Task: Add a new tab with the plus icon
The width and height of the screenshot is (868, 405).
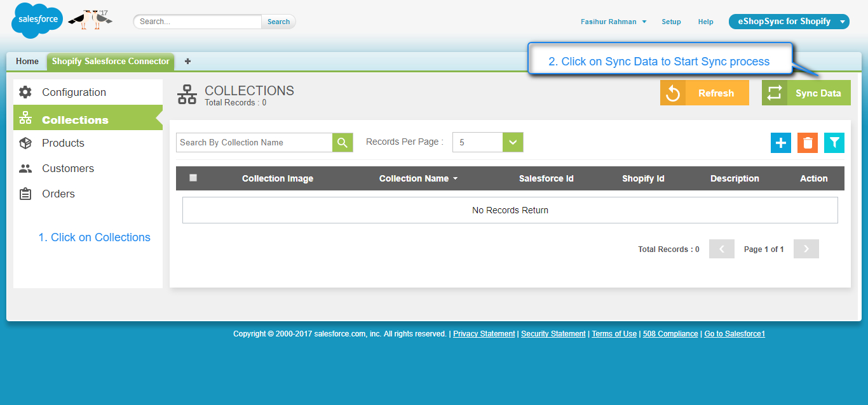Action: pos(187,62)
